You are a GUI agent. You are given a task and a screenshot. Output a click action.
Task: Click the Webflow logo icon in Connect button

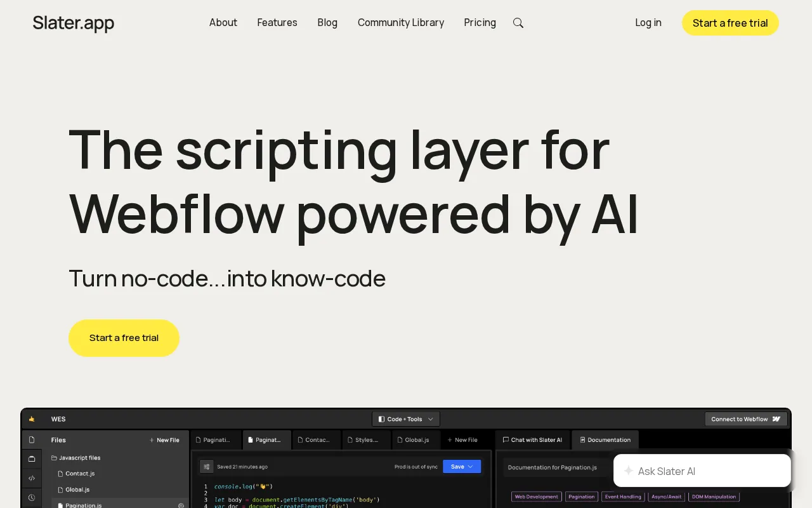point(776,419)
